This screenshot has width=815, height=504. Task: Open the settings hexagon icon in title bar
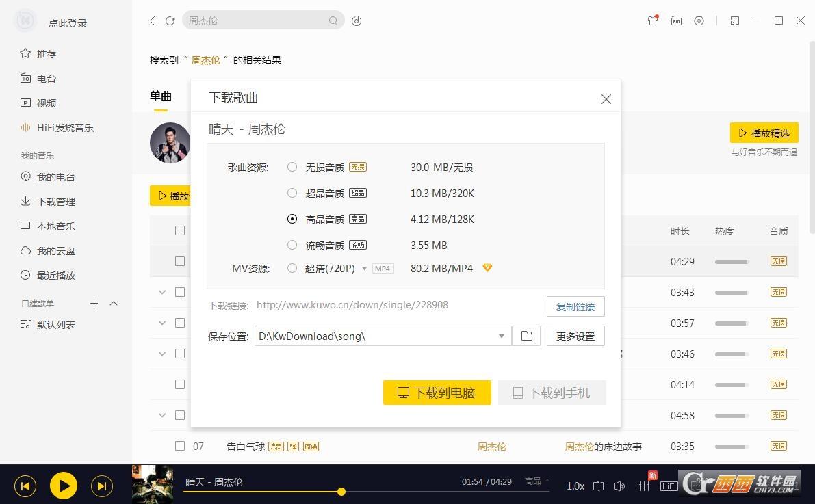[x=699, y=21]
